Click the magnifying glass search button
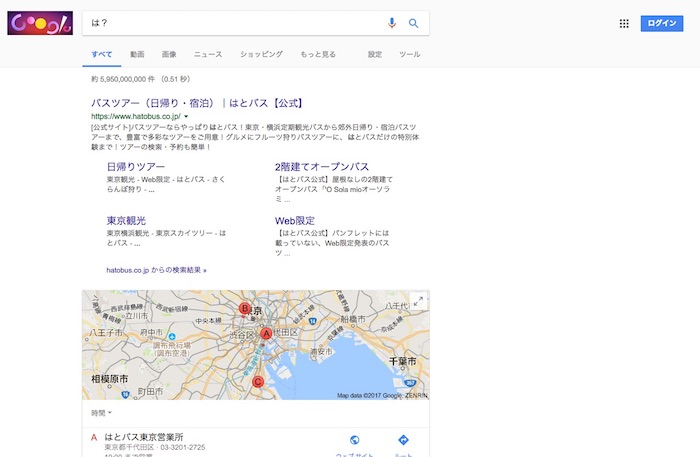Viewport: 700px width, 457px height. click(413, 23)
